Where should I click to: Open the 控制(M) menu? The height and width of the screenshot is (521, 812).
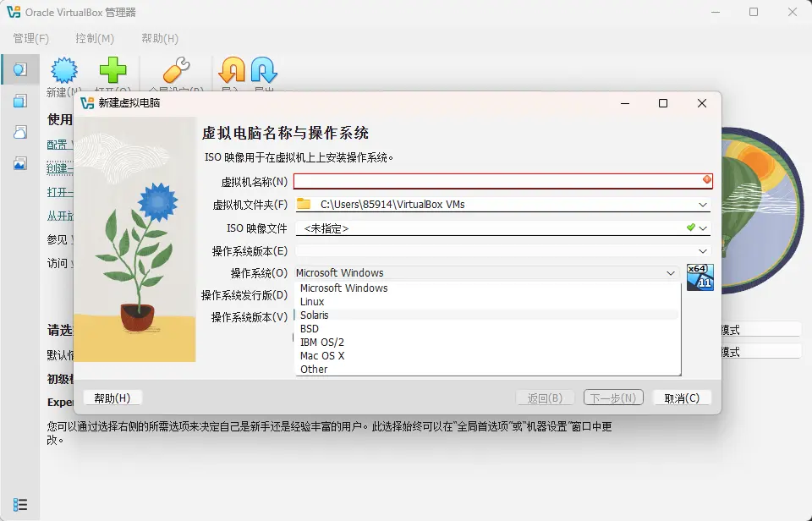[94, 38]
